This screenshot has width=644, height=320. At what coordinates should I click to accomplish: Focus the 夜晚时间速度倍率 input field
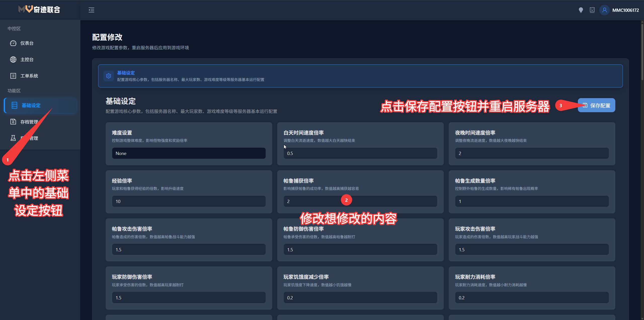[x=532, y=153]
